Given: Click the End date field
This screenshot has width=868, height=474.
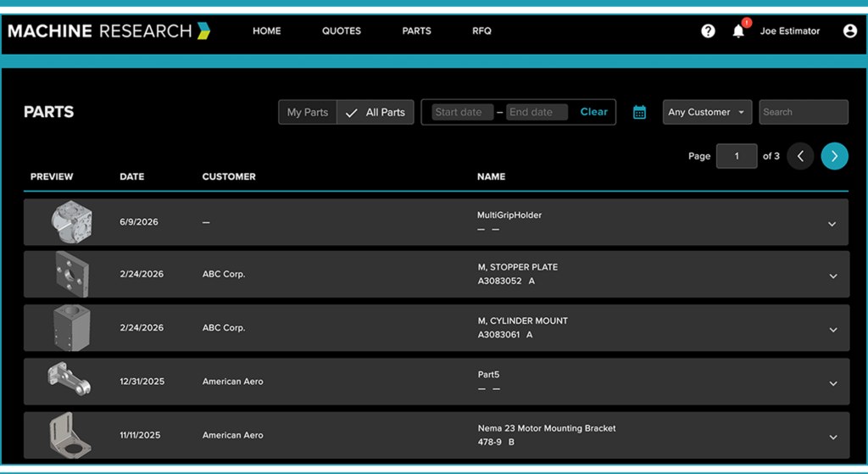Looking at the screenshot, I should pos(537,112).
